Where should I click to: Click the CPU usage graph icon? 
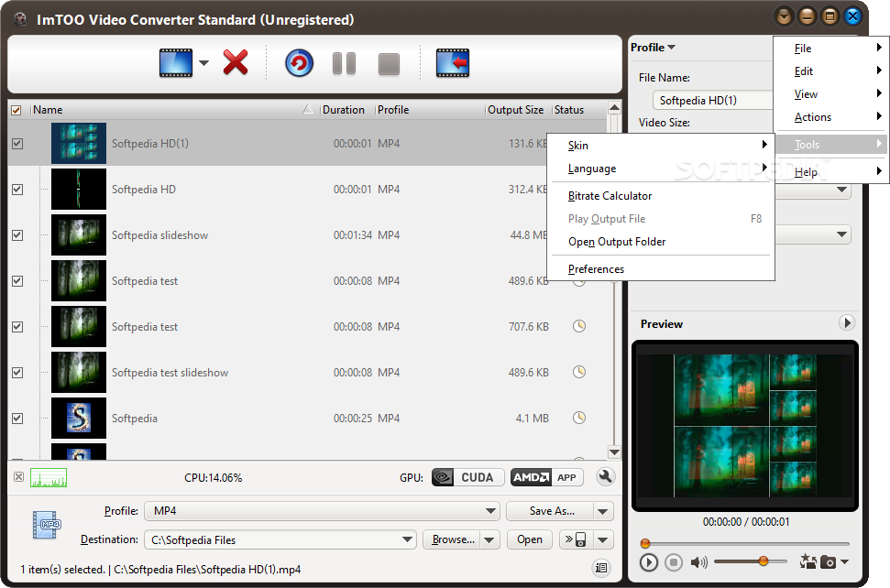[x=49, y=477]
